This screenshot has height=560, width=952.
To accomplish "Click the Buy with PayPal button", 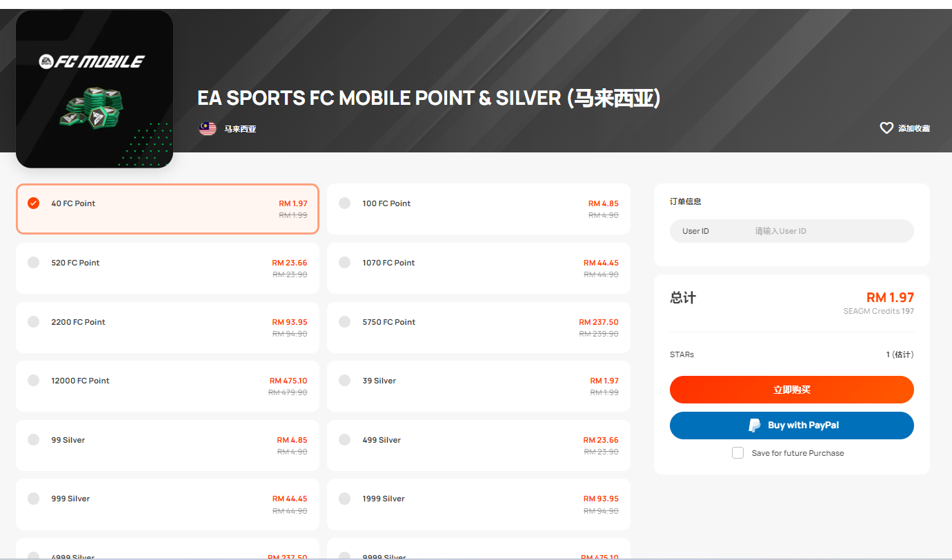I will (792, 426).
